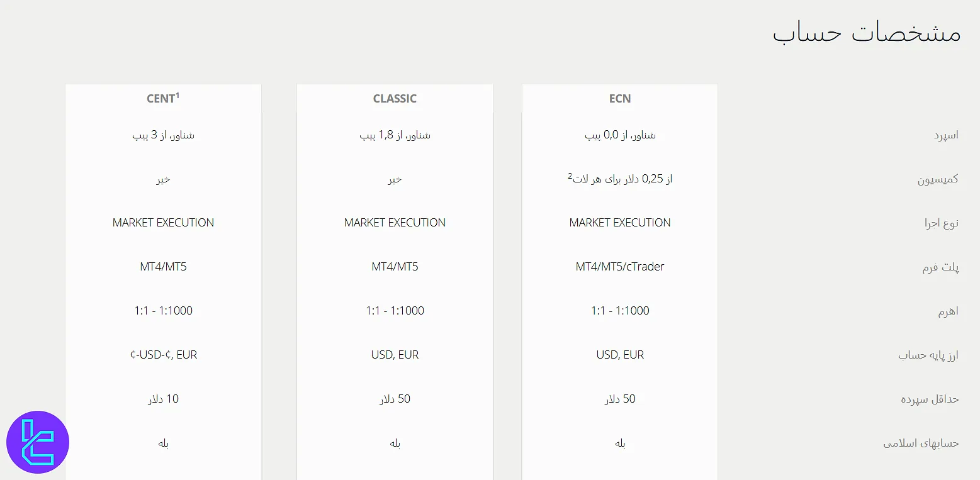This screenshot has height=480, width=980.
Task: Click MT4/MT5 under CLASSIC
Action: (x=395, y=266)
